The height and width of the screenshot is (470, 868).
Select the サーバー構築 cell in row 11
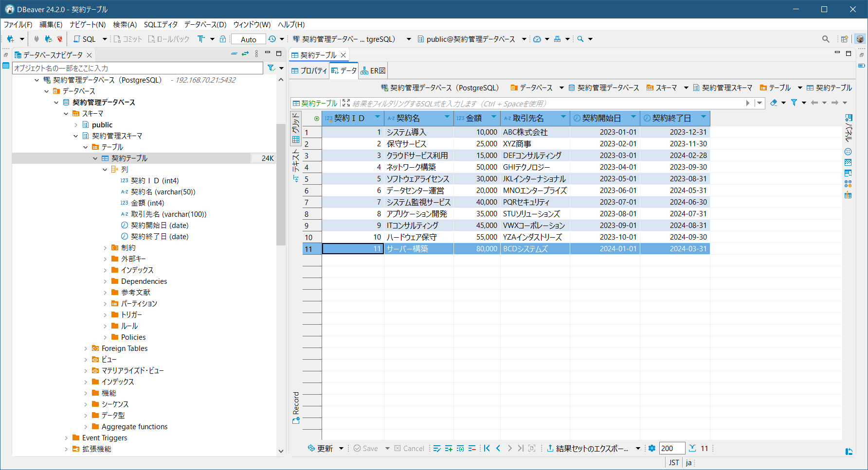[418, 249]
